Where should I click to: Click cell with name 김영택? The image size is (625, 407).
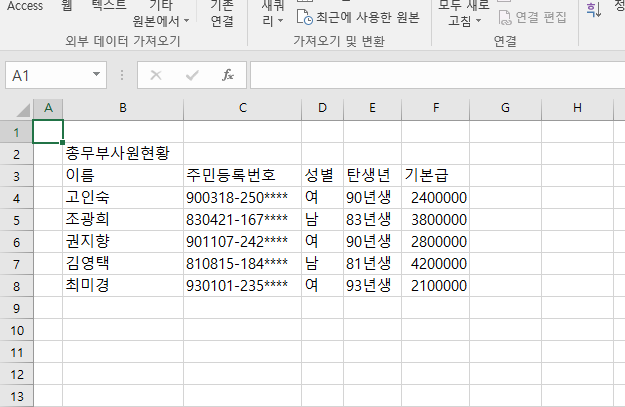click(x=122, y=263)
